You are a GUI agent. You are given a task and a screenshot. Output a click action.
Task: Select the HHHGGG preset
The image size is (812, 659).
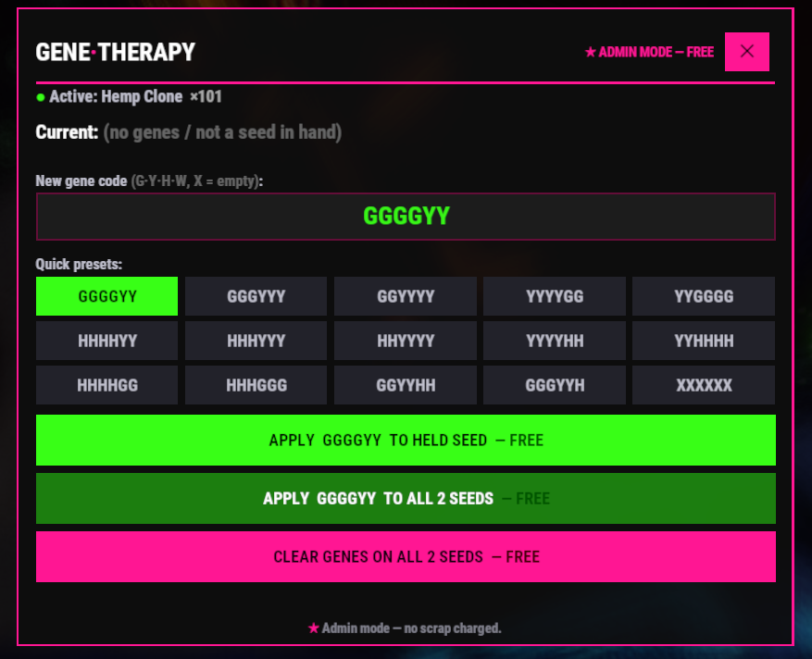point(256,385)
